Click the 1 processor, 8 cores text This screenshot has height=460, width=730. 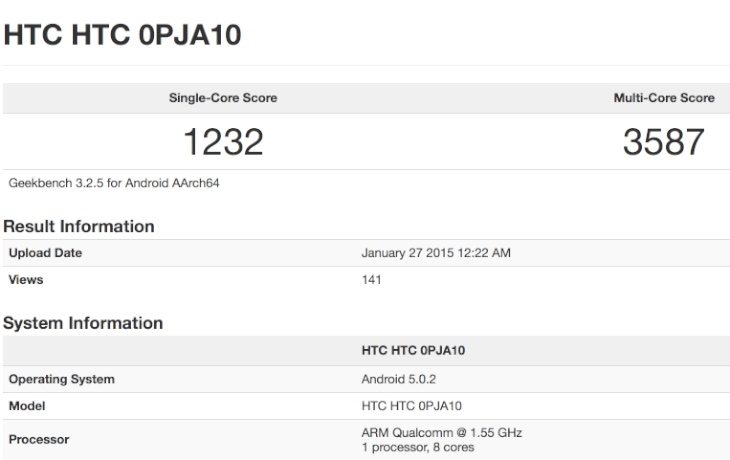(x=418, y=447)
